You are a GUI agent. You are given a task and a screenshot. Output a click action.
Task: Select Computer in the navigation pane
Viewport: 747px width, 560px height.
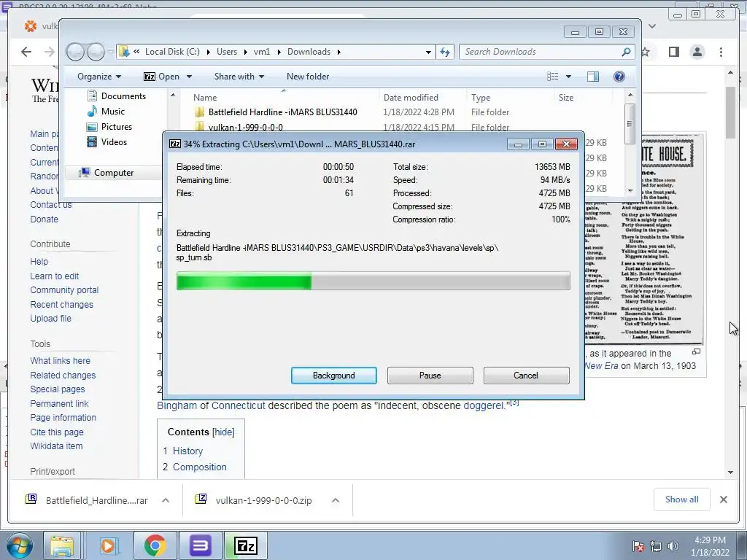coord(107,172)
